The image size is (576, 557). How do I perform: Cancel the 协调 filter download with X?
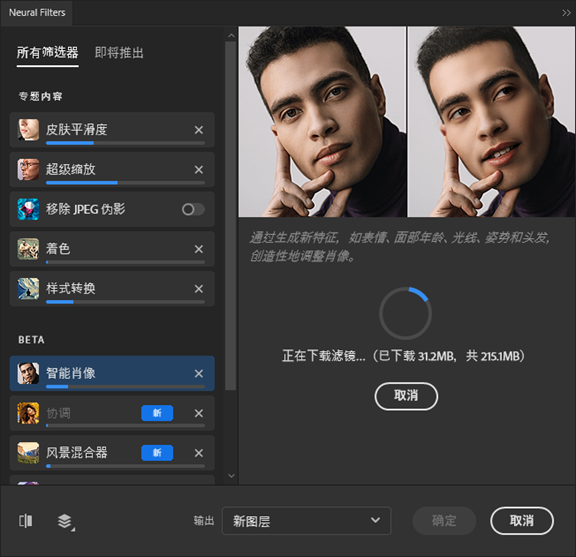(x=199, y=413)
